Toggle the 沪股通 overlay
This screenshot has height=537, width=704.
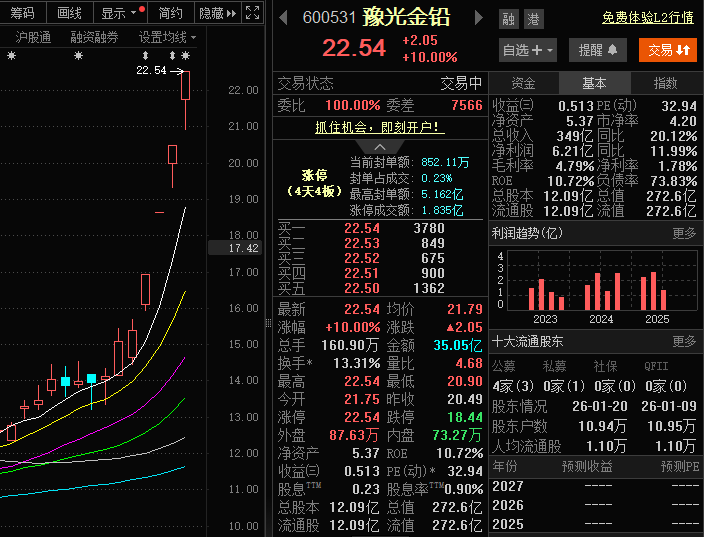(33, 37)
